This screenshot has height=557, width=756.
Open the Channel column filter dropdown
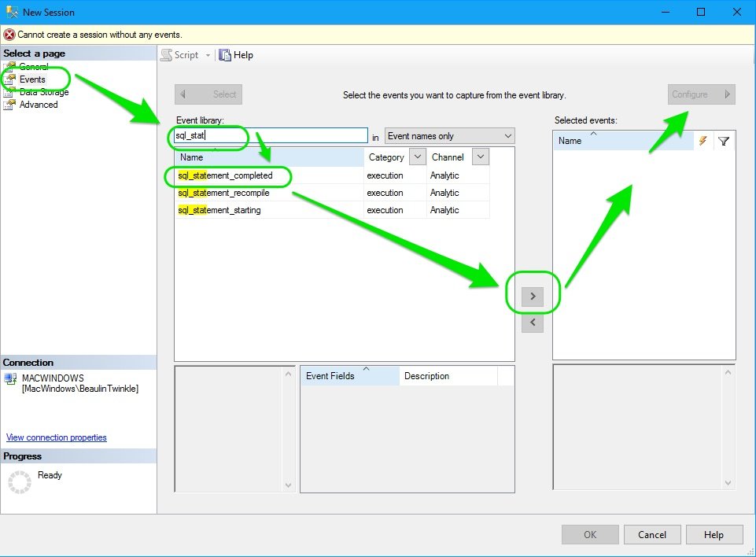click(x=479, y=157)
